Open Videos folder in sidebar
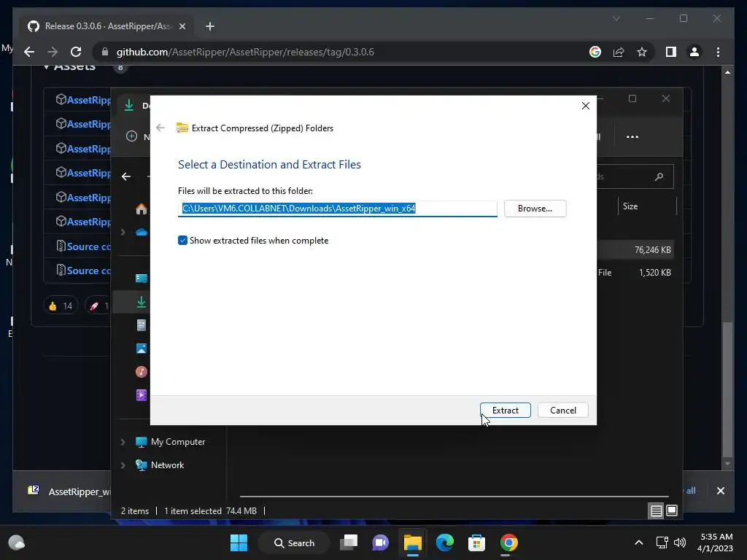 pyautogui.click(x=142, y=394)
